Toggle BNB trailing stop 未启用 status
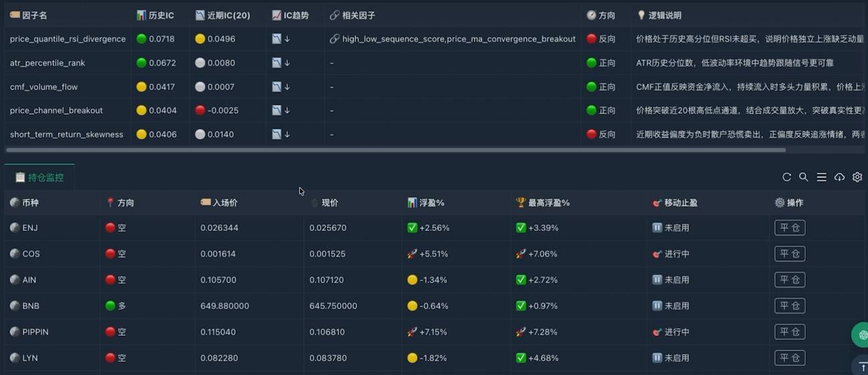The width and height of the screenshot is (868, 375). [670, 306]
